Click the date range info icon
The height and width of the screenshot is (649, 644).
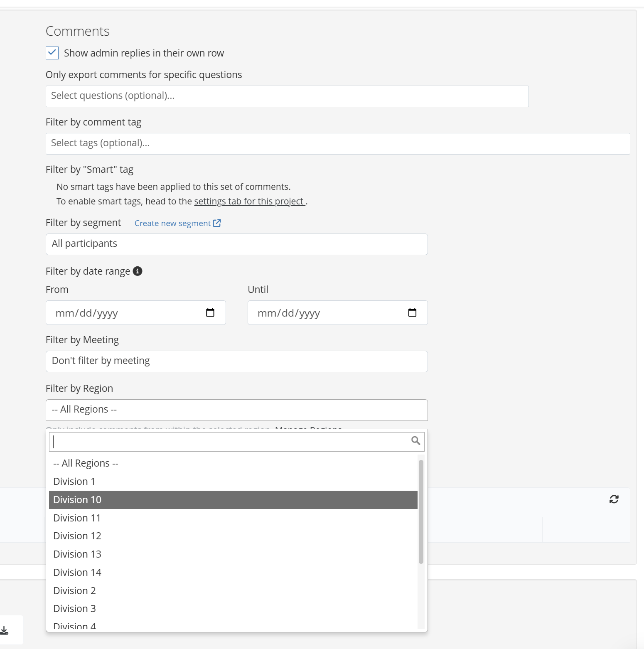pos(138,271)
